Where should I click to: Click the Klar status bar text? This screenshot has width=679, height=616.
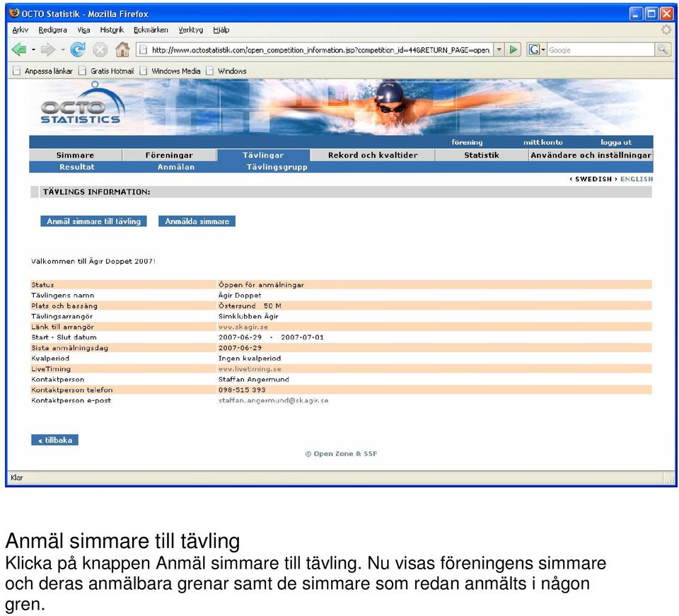tap(17, 477)
